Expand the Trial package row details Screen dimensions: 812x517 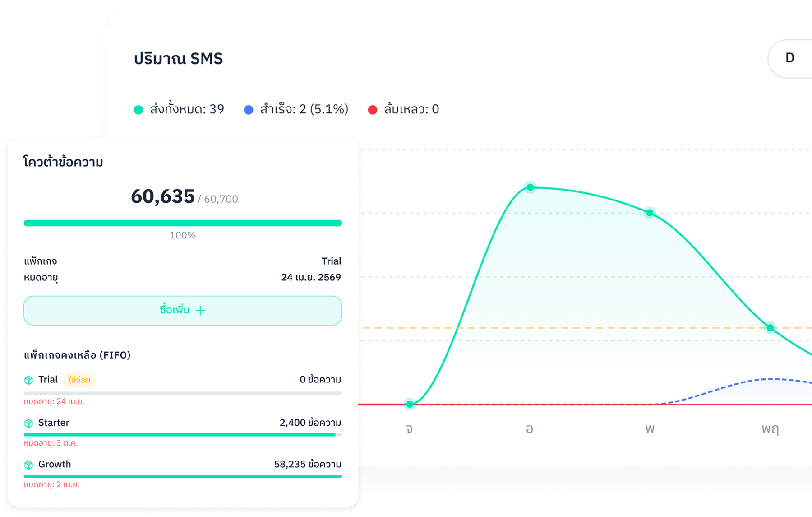click(182, 379)
